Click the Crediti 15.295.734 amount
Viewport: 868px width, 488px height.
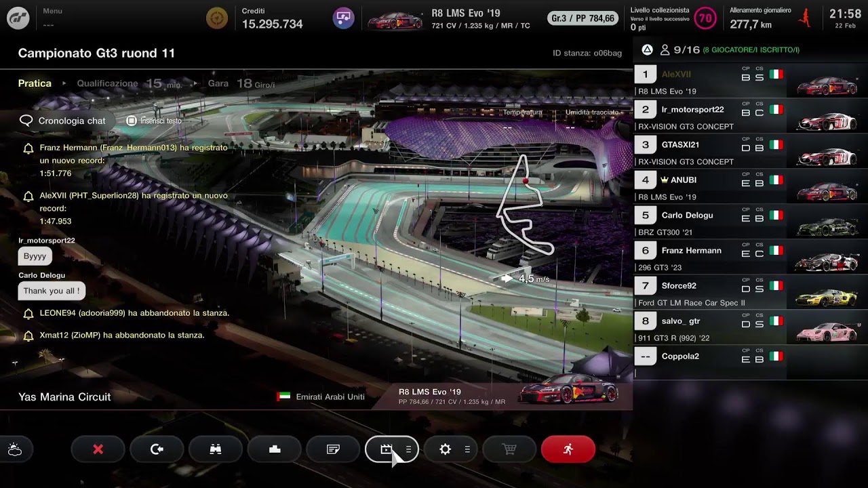(x=272, y=24)
